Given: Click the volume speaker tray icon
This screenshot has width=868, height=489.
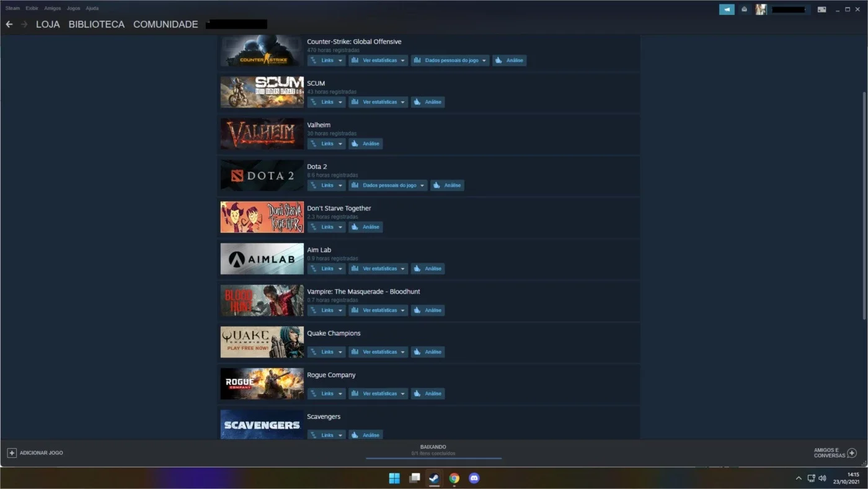Looking at the screenshot, I should tap(823, 478).
